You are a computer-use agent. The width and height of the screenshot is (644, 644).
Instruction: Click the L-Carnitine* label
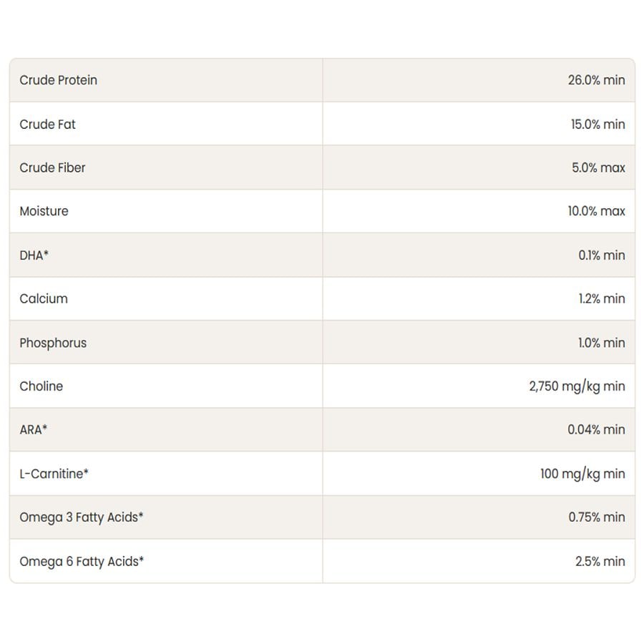pyautogui.click(x=54, y=474)
